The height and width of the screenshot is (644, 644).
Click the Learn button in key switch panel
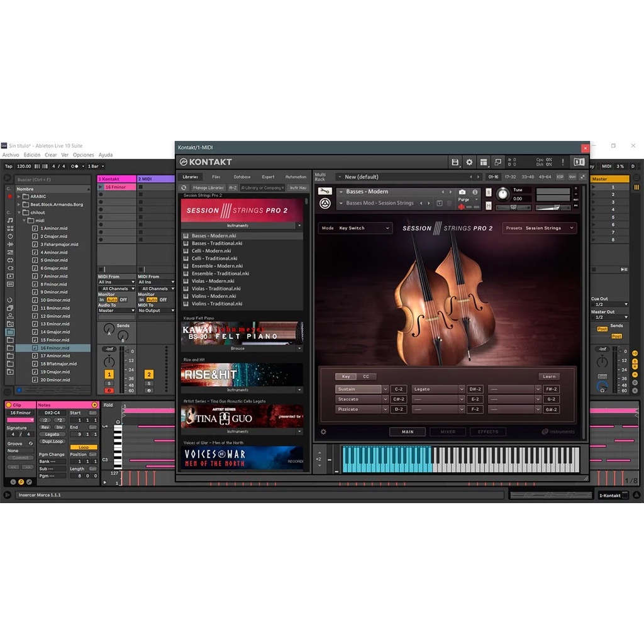[548, 376]
